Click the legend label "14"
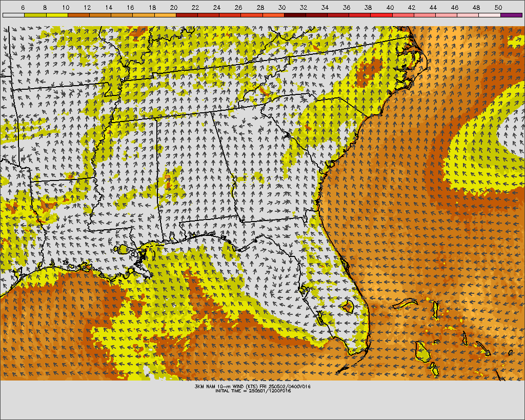This screenshot has width=525, height=420. [x=109, y=7]
